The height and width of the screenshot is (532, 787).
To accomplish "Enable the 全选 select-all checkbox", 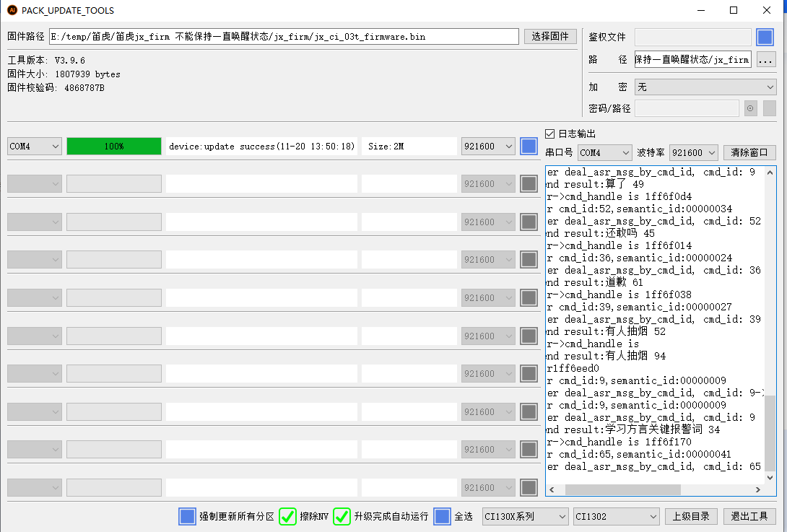I will [443, 516].
